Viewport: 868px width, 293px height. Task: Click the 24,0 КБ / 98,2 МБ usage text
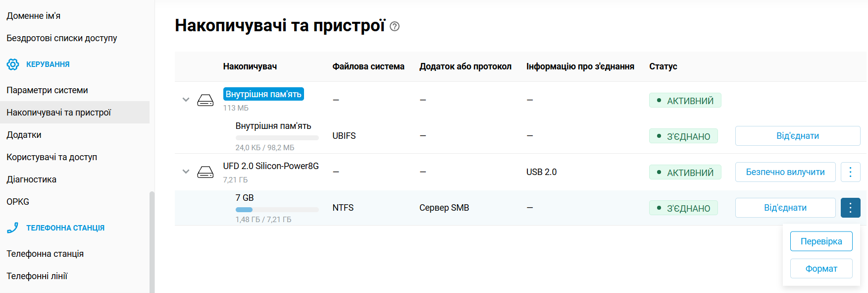click(x=265, y=148)
